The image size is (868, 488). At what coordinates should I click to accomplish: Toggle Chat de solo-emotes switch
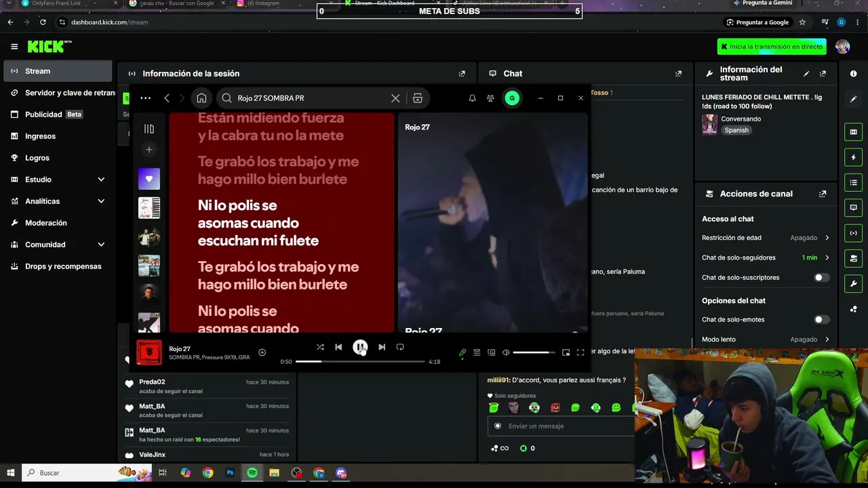point(821,320)
